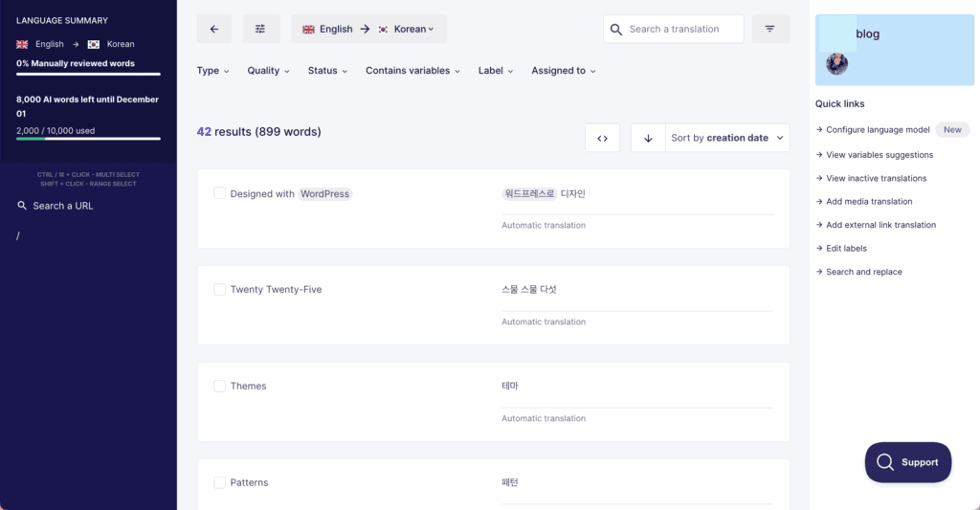Toggle sort direction arrow button
This screenshot has width=980, height=510.
tap(648, 138)
